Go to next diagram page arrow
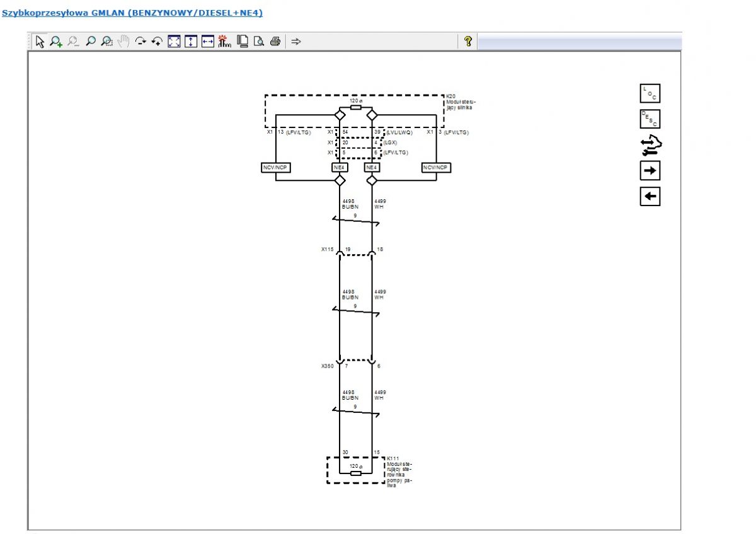The height and width of the screenshot is (534, 756). (x=650, y=171)
